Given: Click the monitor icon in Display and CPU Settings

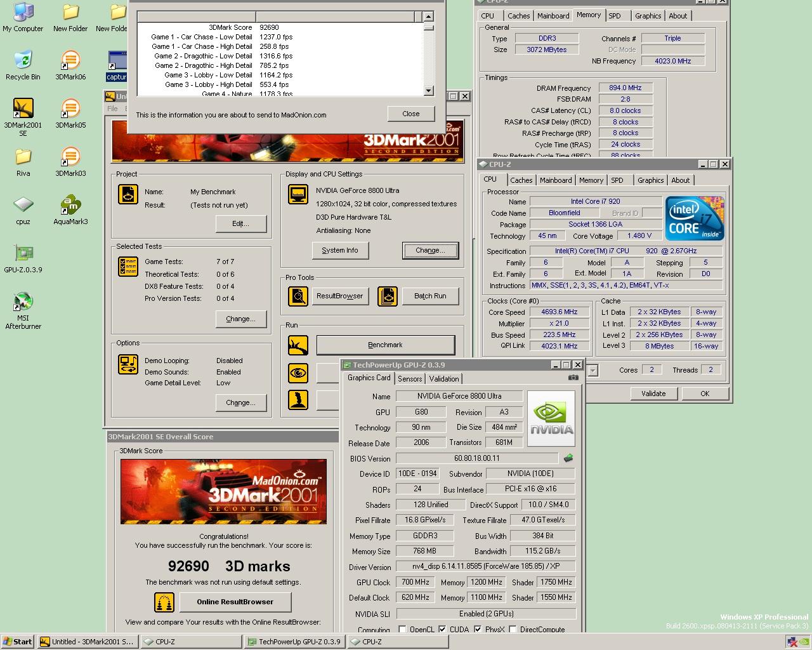Looking at the screenshot, I should [298, 194].
